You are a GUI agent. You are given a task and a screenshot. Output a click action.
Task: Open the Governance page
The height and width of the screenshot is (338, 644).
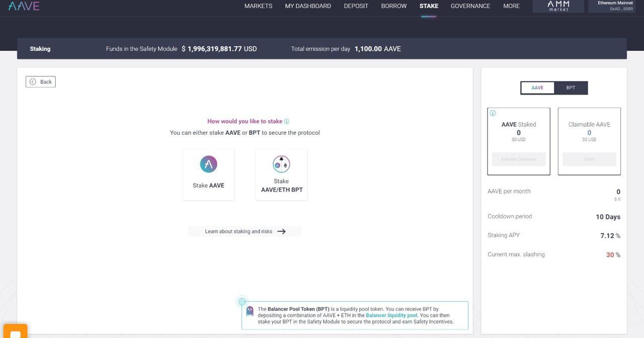click(x=470, y=6)
